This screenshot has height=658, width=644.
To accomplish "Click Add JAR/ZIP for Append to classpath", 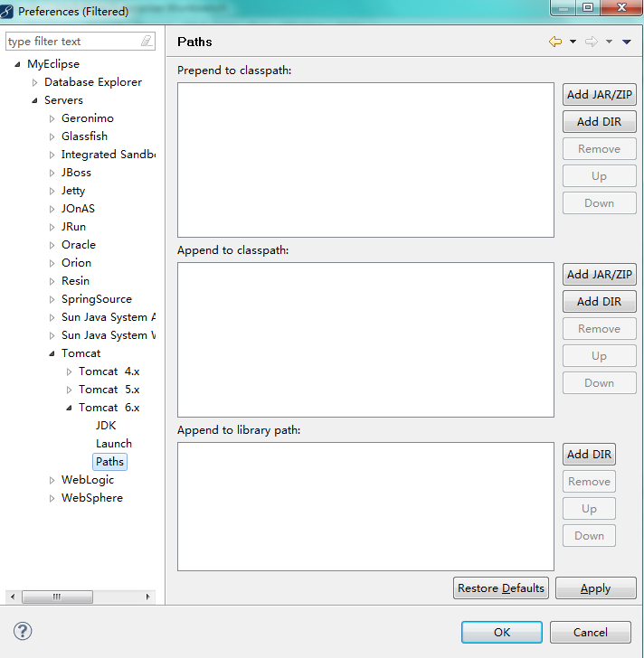I will [599, 275].
